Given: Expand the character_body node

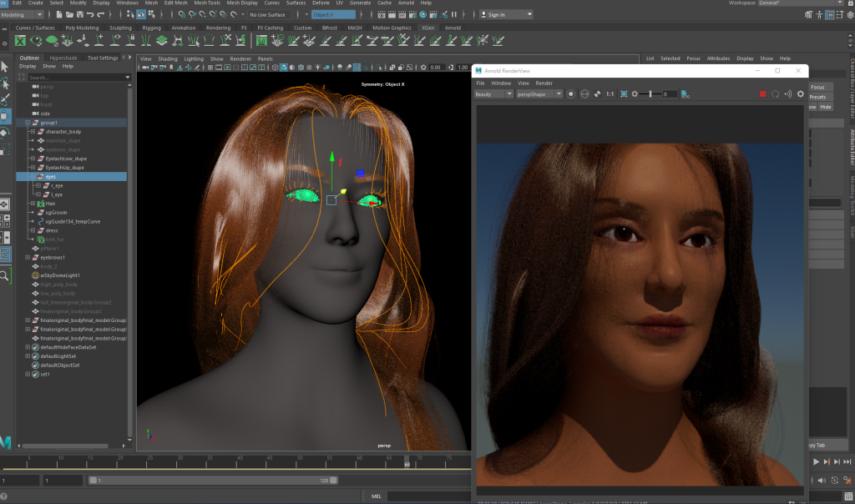Looking at the screenshot, I should (33, 132).
